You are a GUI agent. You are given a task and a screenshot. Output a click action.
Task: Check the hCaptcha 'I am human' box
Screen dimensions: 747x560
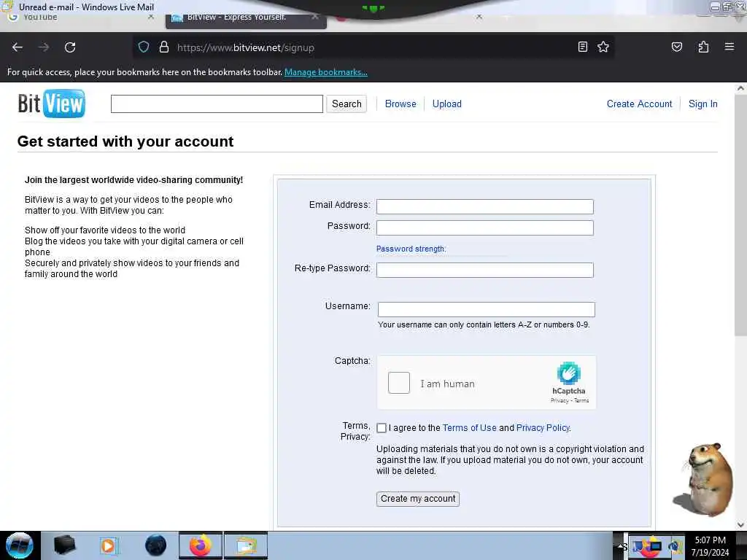pyautogui.click(x=399, y=383)
